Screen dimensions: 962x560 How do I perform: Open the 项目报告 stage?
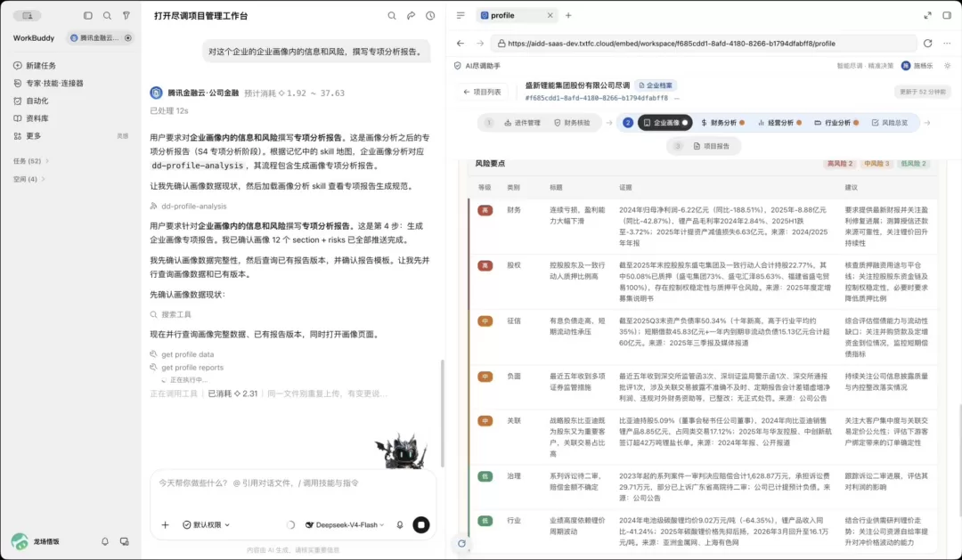point(704,146)
